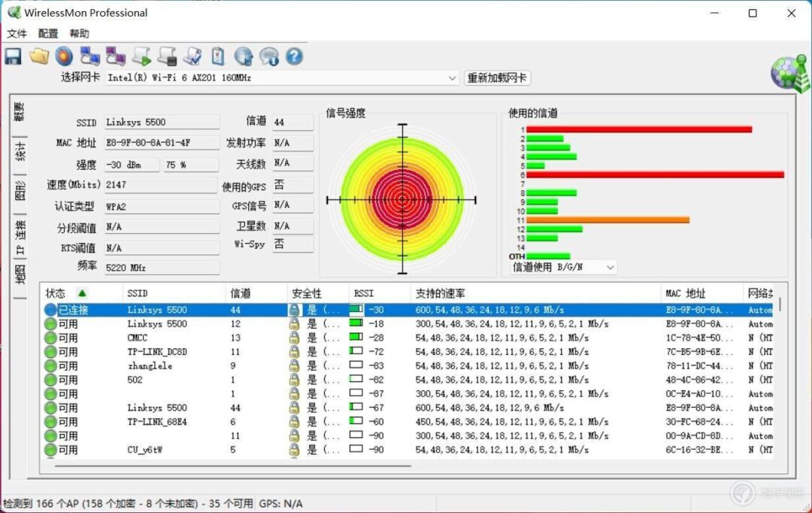Sort the list by the 安全性 column header
This screenshot has height=513, width=812.
(318, 293)
